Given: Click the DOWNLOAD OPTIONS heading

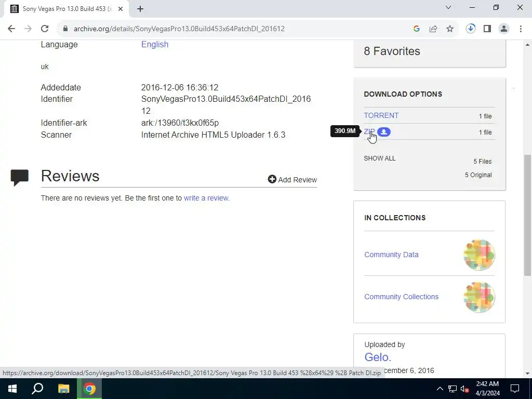Looking at the screenshot, I should coord(403,95).
